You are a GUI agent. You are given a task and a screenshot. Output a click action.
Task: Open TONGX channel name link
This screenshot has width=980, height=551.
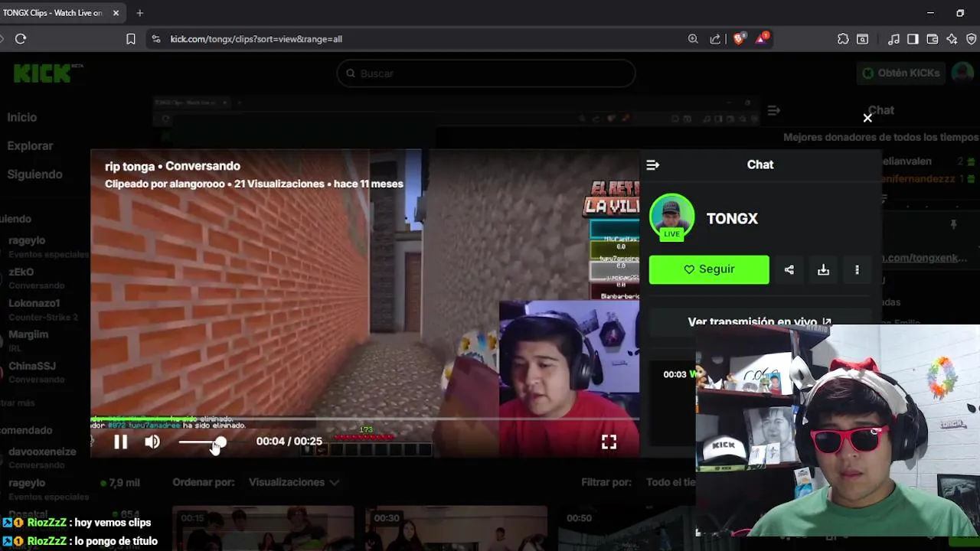732,219
